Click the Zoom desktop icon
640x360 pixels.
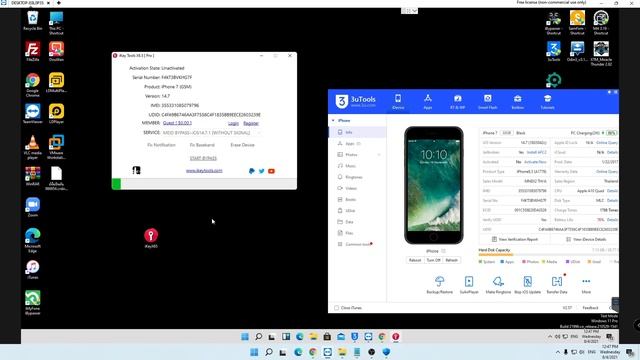click(33, 207)
